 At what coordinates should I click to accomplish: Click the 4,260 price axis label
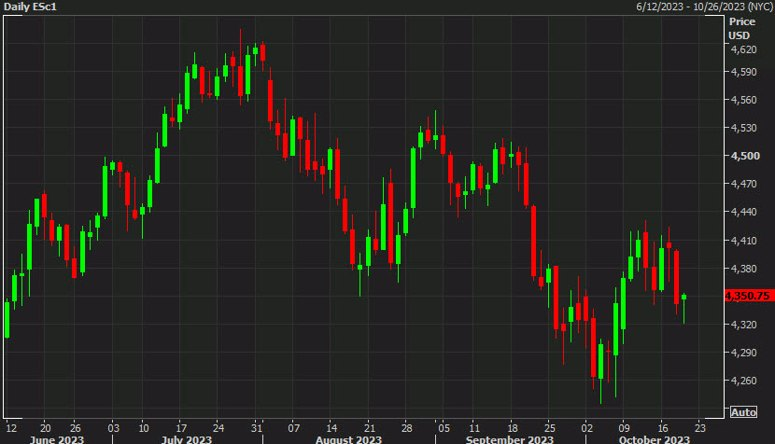[743, 381]
